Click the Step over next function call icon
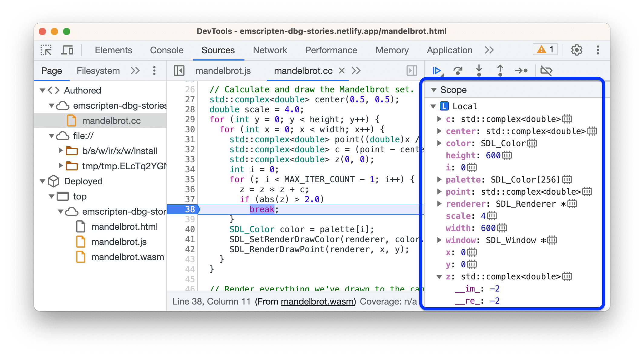The image size is (644, 356). [456, 71]
